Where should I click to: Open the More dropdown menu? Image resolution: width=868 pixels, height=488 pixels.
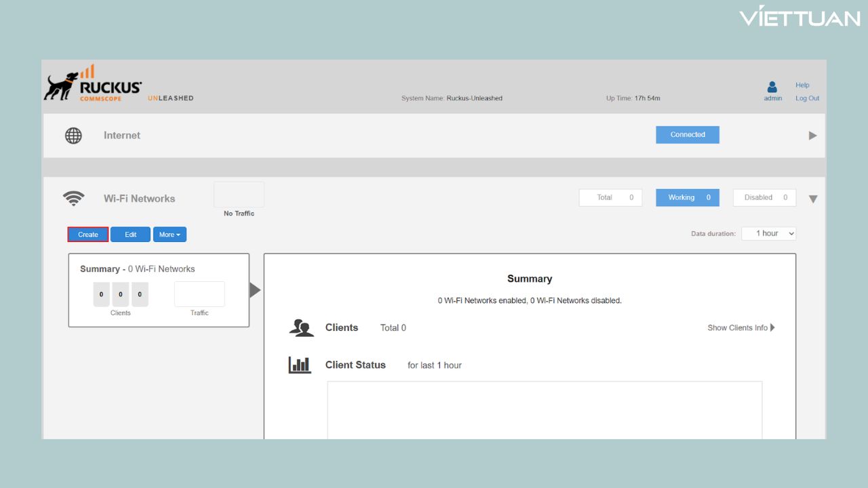[170, 235]
